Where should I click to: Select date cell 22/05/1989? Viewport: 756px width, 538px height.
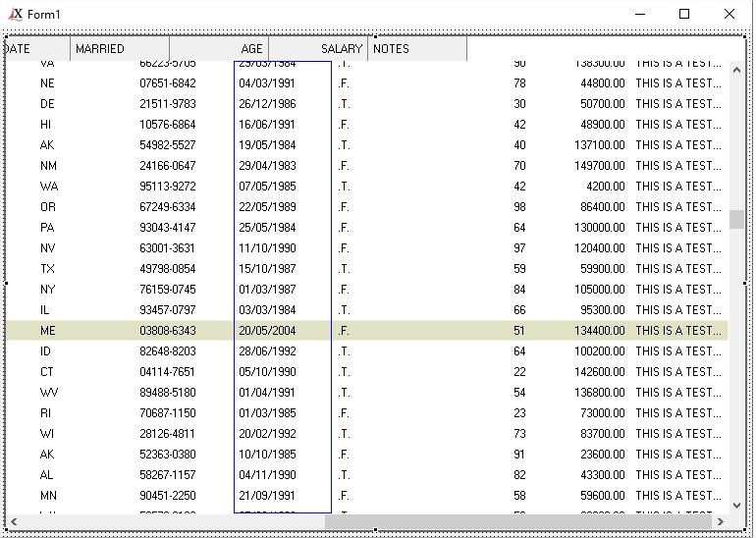coord(268,207)
